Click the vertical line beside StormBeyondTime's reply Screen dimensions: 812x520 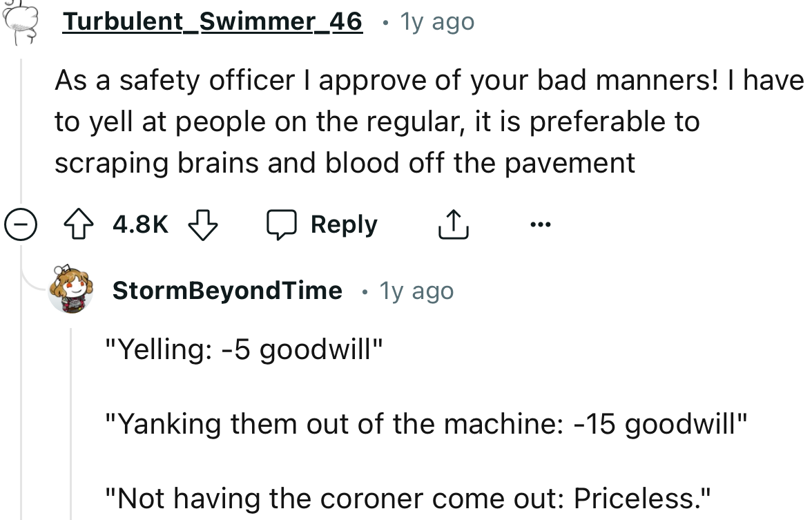[72, 421]
